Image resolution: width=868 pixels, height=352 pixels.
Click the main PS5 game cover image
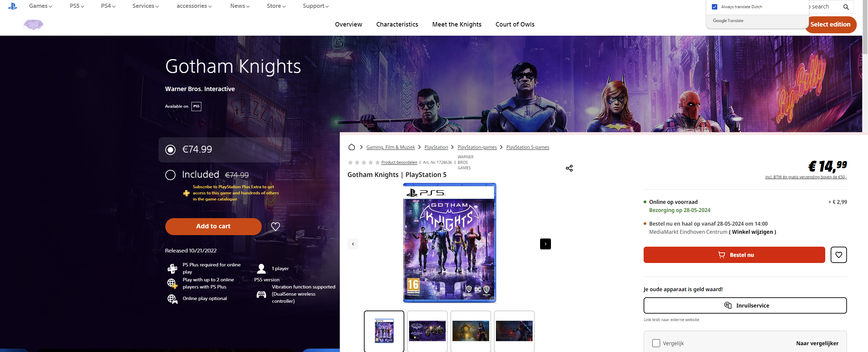coord(449,243)
